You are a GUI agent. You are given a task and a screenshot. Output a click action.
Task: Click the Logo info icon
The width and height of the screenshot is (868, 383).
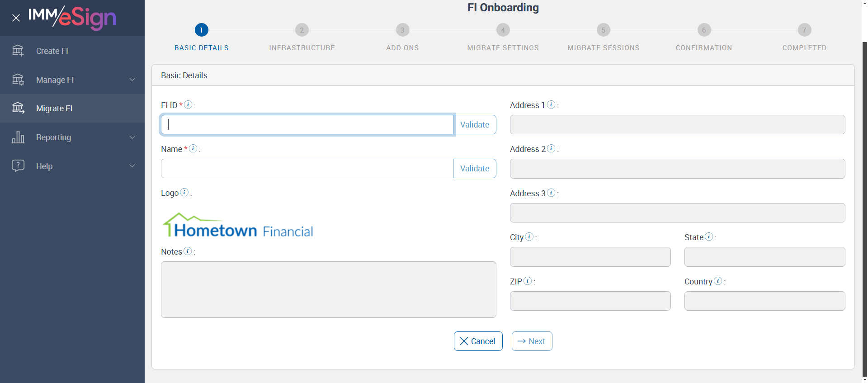(x=184, y=192)
